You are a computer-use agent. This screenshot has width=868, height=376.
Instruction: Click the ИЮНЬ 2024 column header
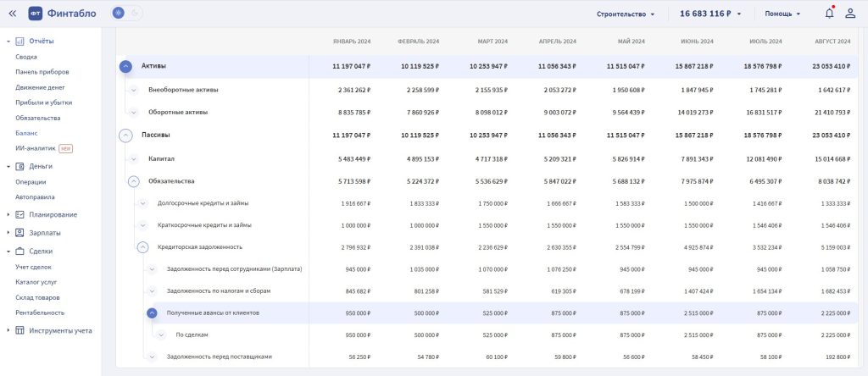(697, 41)
